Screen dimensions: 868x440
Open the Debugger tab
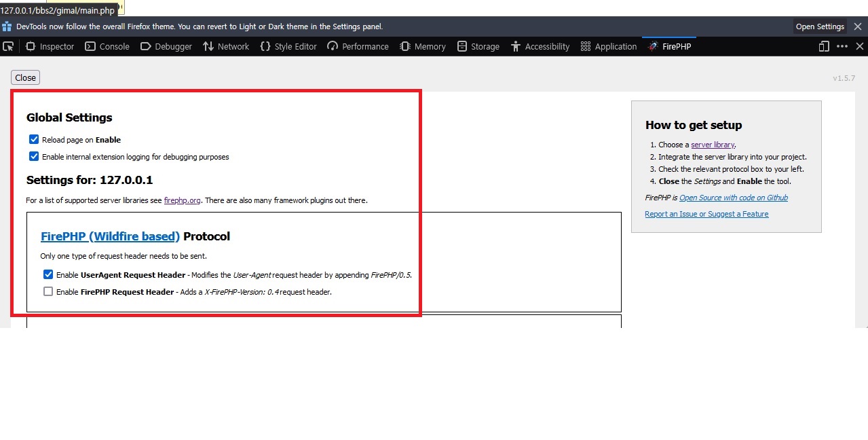pyautogui.click(x=166, y=46)
